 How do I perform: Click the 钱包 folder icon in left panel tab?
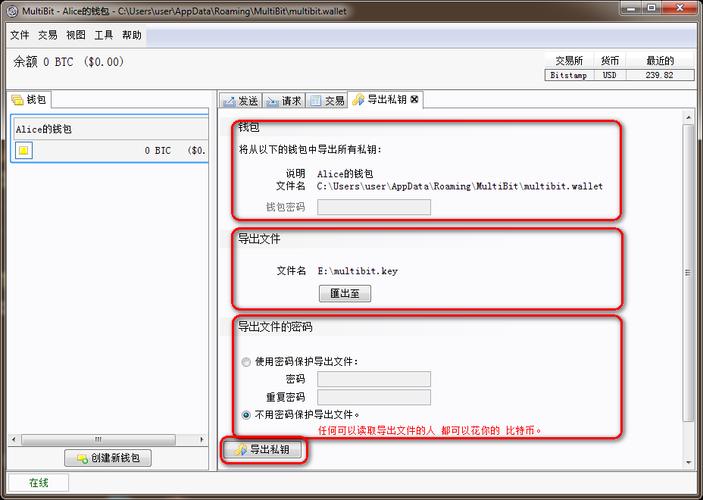pos(17,100)
